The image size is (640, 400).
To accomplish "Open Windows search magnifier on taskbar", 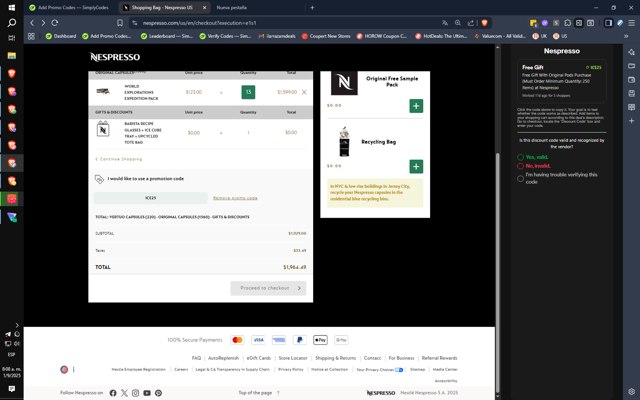I will click(11, 23).
